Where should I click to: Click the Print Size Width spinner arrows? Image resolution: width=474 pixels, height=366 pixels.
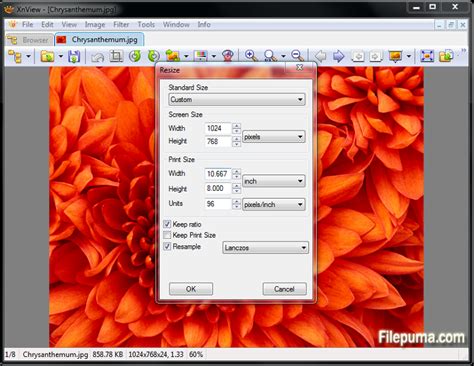[x=236, y=174]
